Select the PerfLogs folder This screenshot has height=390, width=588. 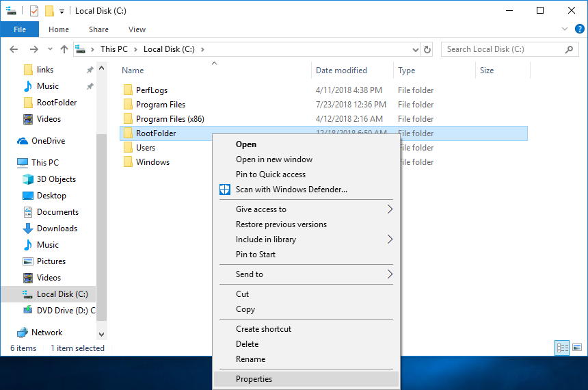(152, 90)
